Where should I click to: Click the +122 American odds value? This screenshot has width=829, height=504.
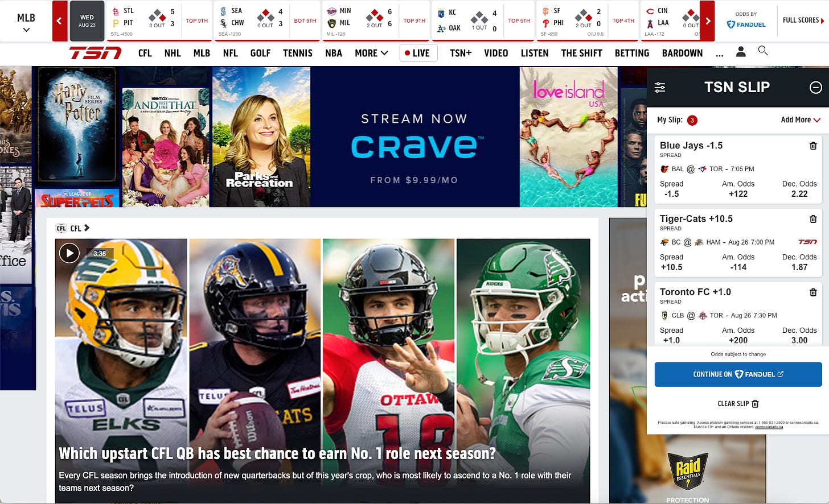tap(738, 194)
